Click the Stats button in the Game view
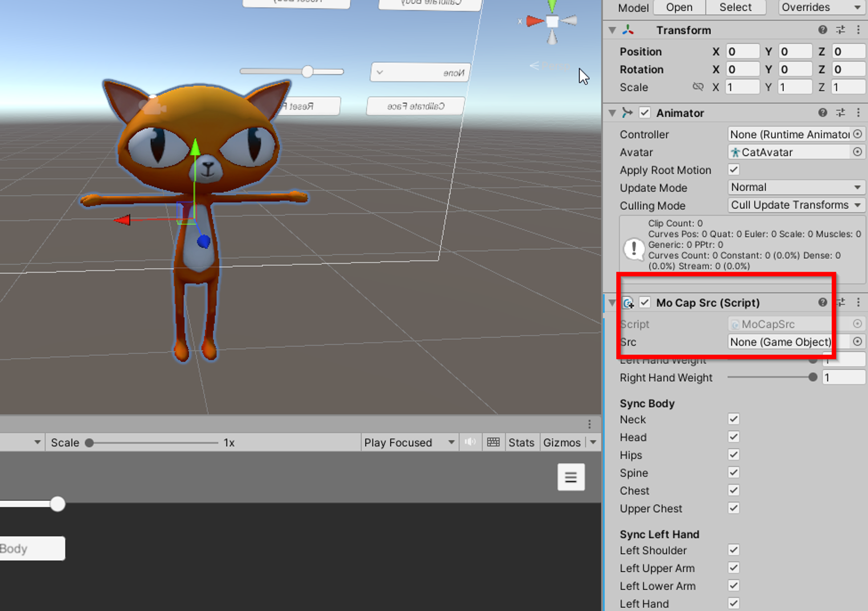This screenshot has height=611, width=868. (521, 442)
